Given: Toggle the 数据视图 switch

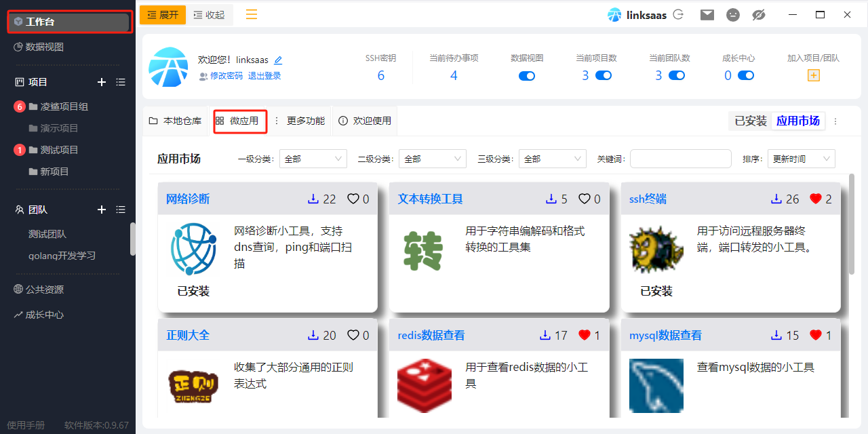Looking at the screenshot, I should click(527, 76).
